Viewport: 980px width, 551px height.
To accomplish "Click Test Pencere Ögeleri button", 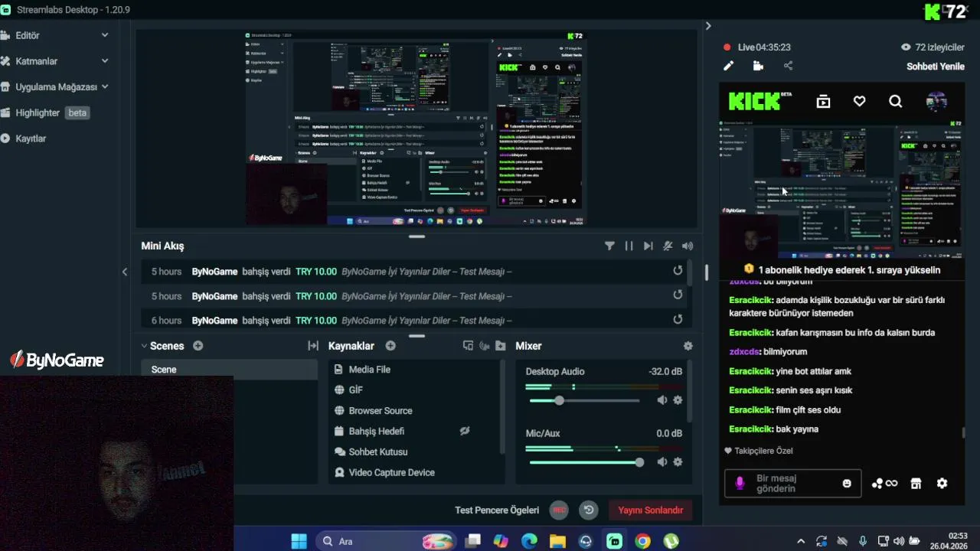I will pos(497,510).
